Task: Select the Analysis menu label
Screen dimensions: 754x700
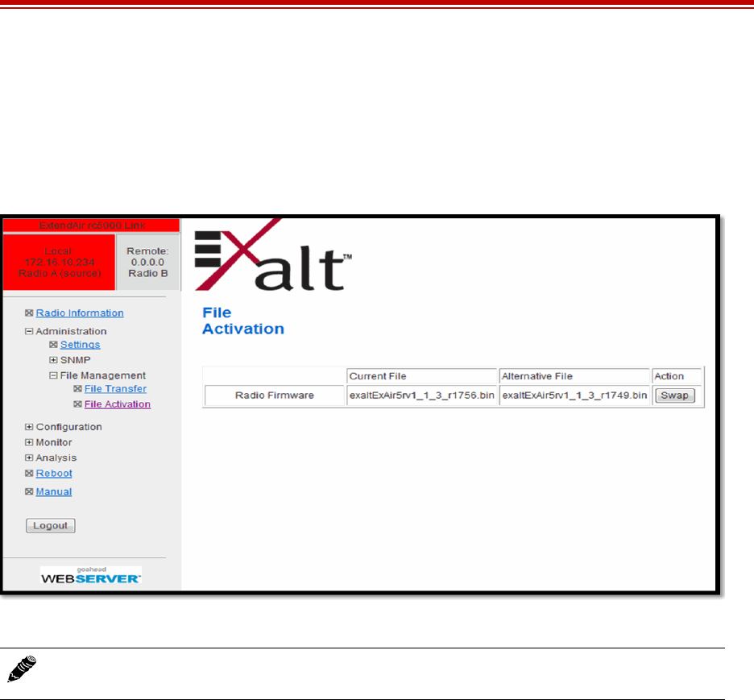Action: (56, 458)
